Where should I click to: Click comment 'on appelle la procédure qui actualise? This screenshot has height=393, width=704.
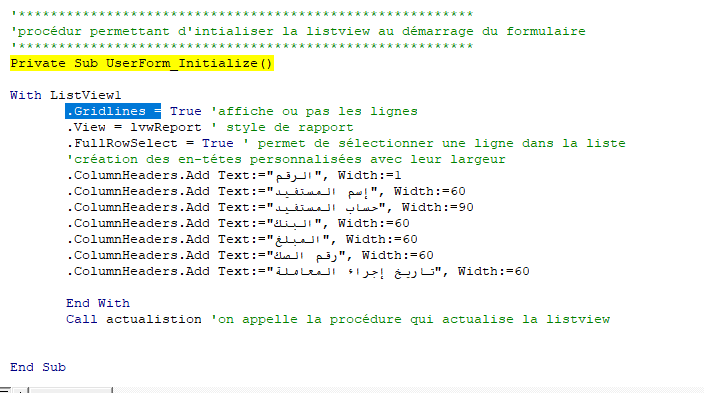410,319
